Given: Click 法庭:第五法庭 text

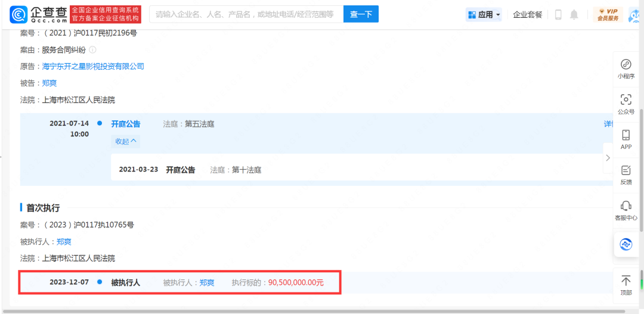Looking at the screenshot, I should point(188,124).
